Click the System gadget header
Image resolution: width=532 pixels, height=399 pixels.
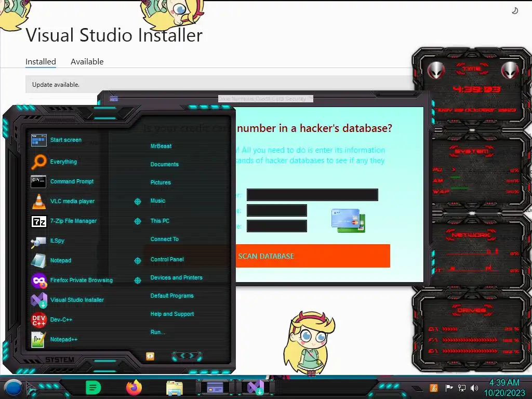click(x=472, y=151)
